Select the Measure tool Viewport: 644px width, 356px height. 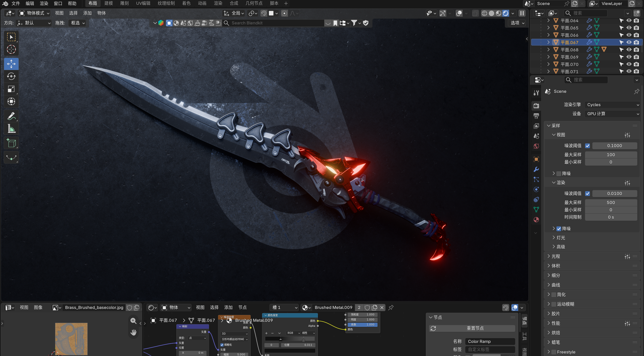pyautogui.click(x=11, y=129)
